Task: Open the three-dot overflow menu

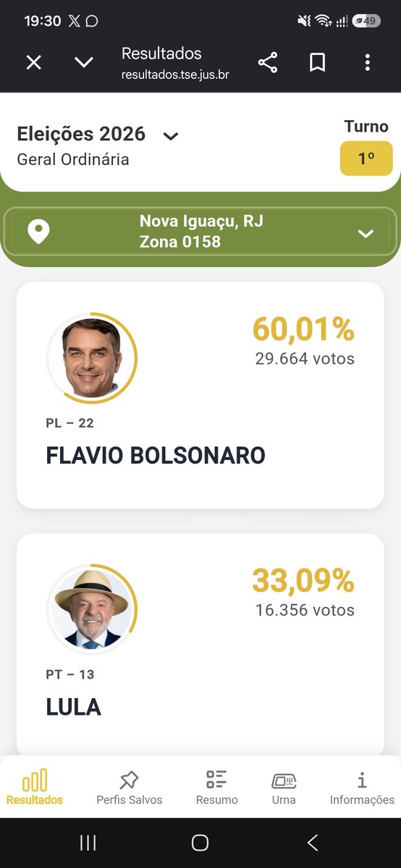Action: coord(367,62)
